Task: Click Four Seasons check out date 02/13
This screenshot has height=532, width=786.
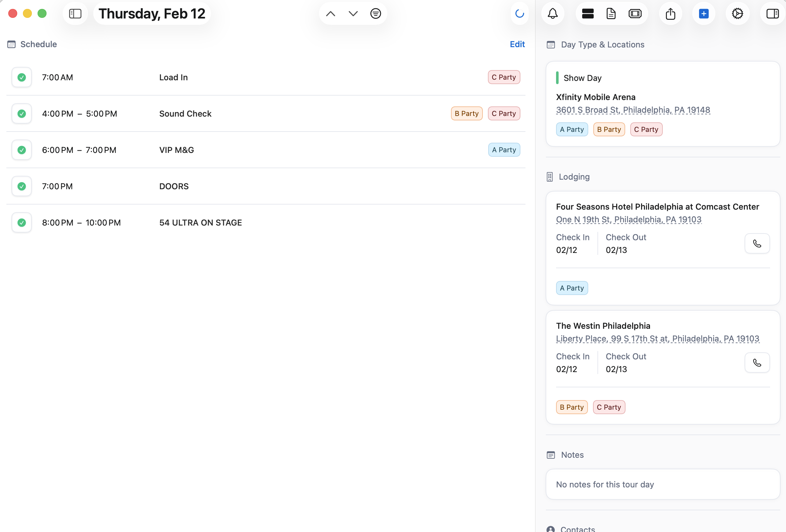Action: pos(616,250)
